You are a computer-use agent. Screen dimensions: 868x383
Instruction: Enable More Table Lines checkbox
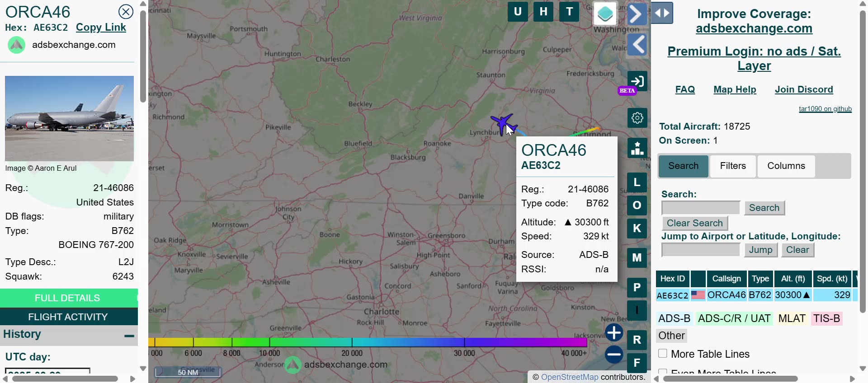663,354
